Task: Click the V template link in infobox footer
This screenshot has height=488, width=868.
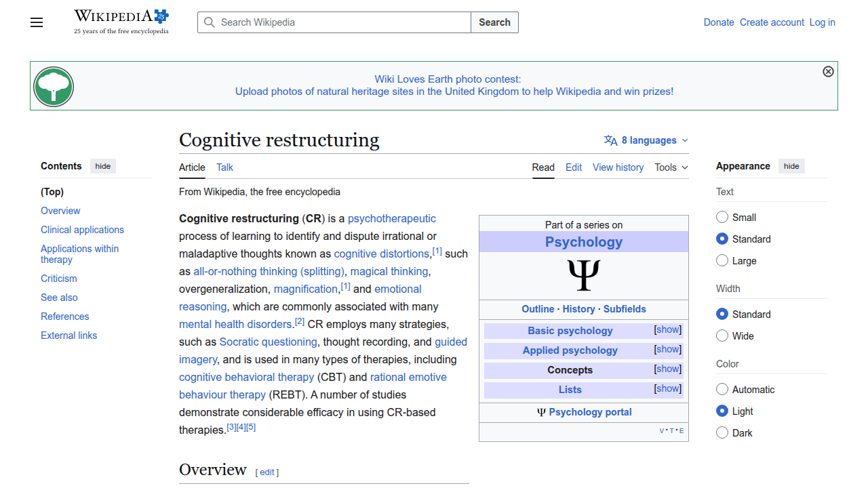Action: click(x=662, y=431)
